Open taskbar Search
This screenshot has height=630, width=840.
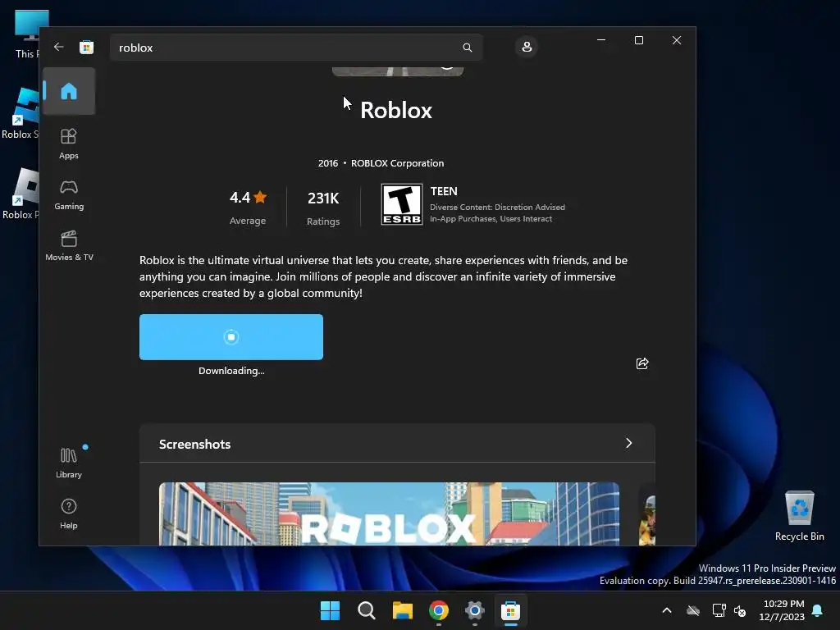tap(367, 610)
